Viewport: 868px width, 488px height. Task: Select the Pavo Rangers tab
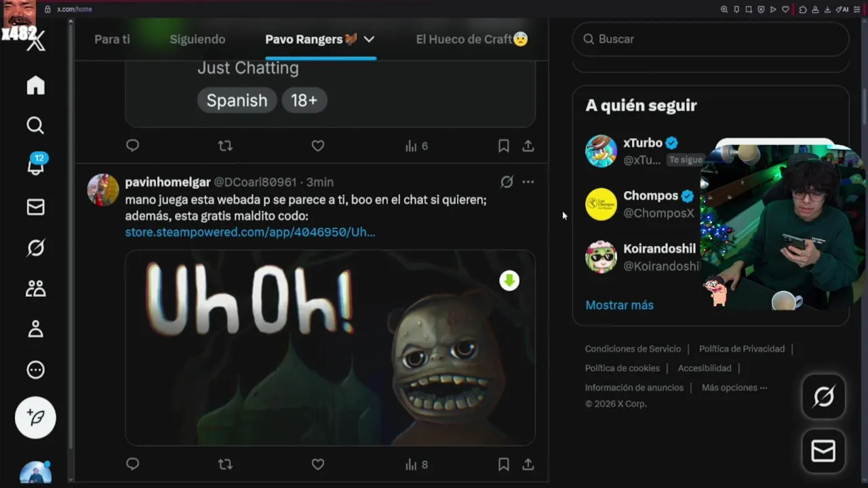(x=311, y=39)
